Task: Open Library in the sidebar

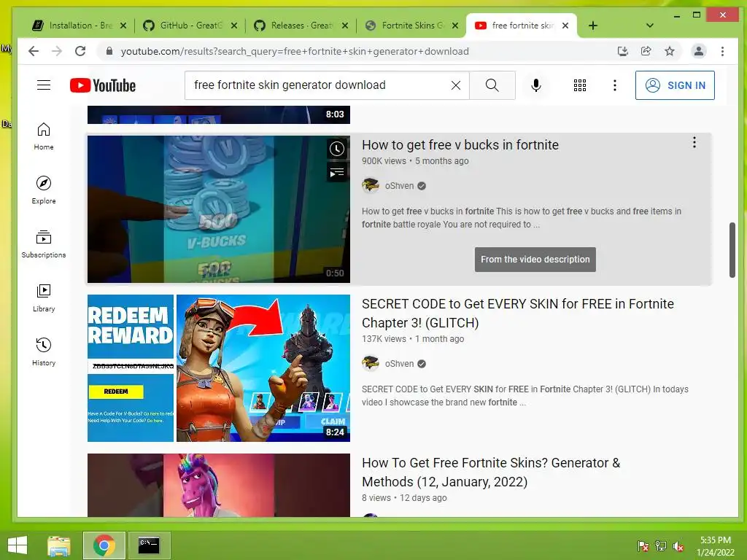Action: pyautogui.click(x=44, y=298)
